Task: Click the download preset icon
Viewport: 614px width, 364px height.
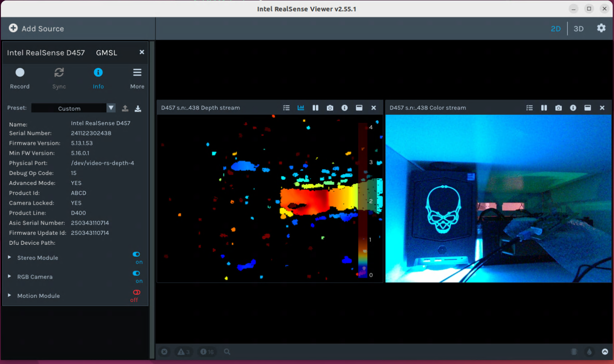Action: 138,108
